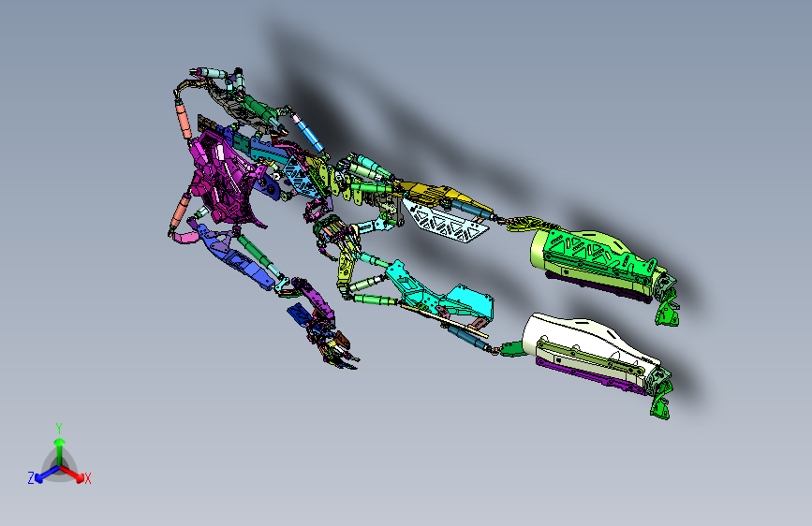Select the large cyan bracket in lower middle

pyautogui.click(x=440, y=295)
